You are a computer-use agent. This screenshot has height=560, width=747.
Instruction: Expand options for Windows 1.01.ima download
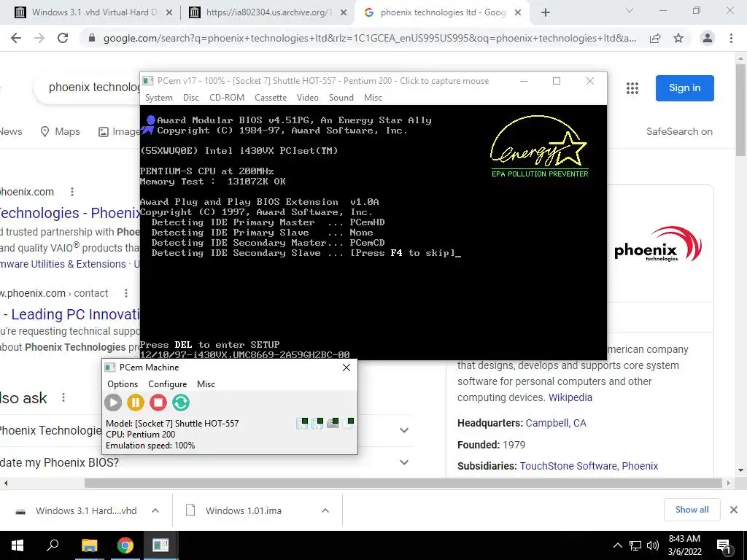point(325,510)
